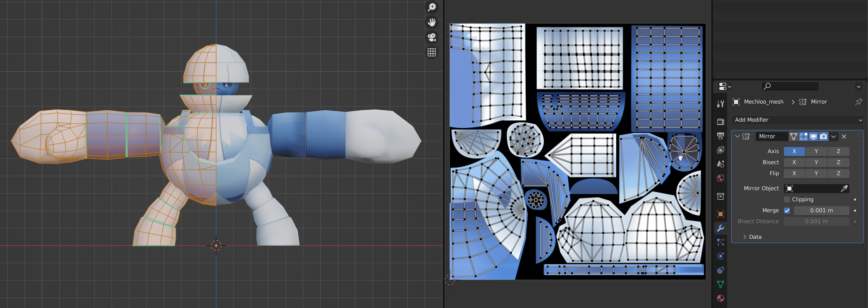Viewport: 868px width, 308px height.
Task: Open the World properties tab
Action: click(720, 178)
